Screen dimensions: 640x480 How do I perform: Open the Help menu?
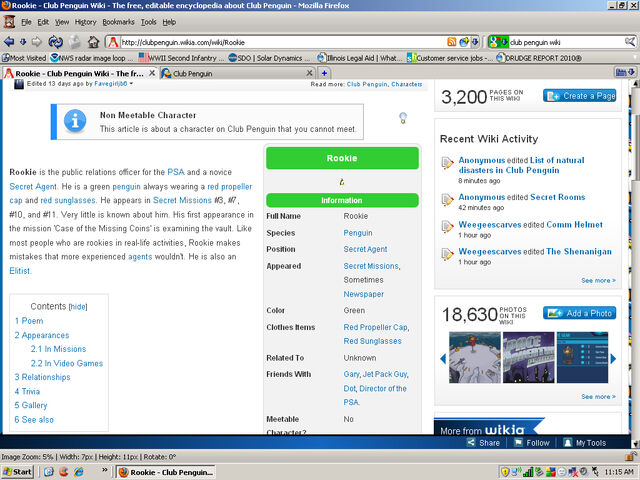coord(169,22)
